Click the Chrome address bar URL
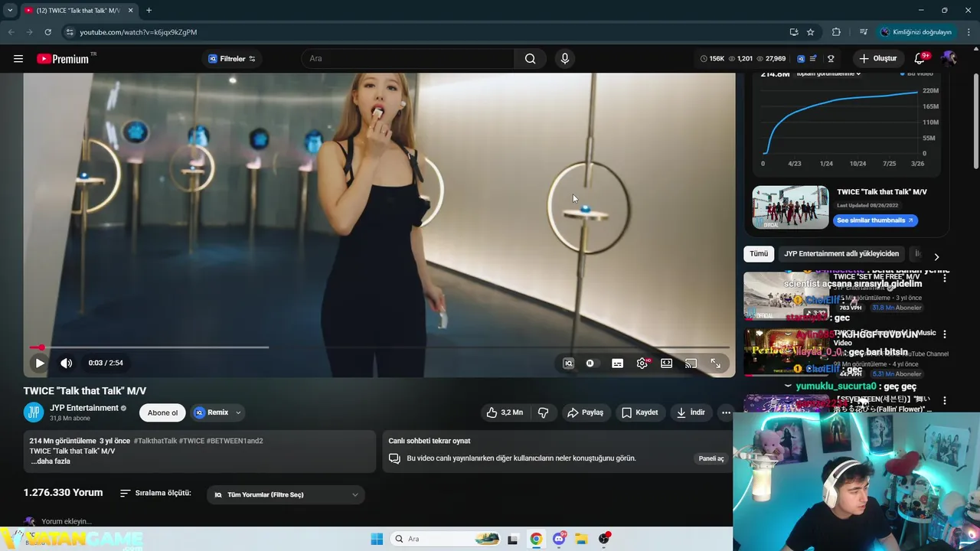 pos(138,32)
